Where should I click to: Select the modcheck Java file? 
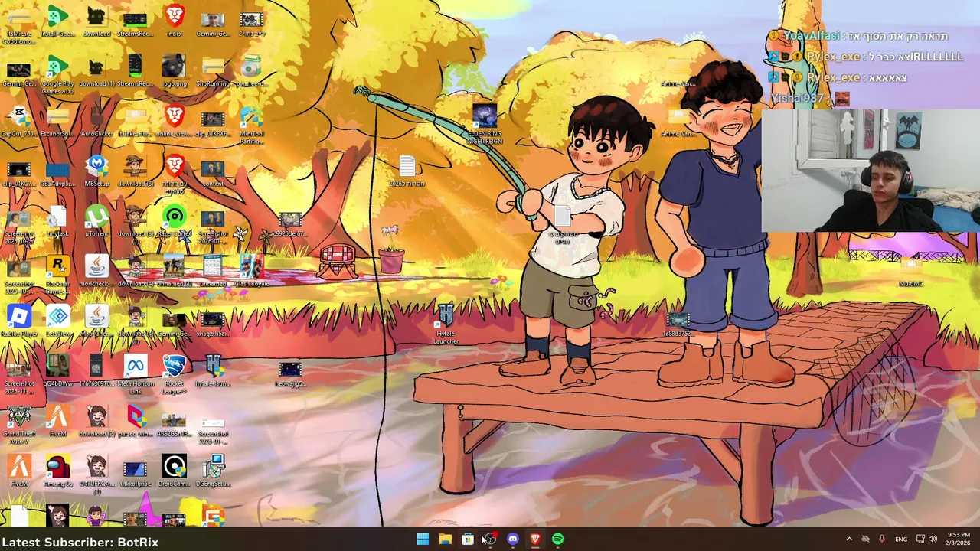pos(96,272)
